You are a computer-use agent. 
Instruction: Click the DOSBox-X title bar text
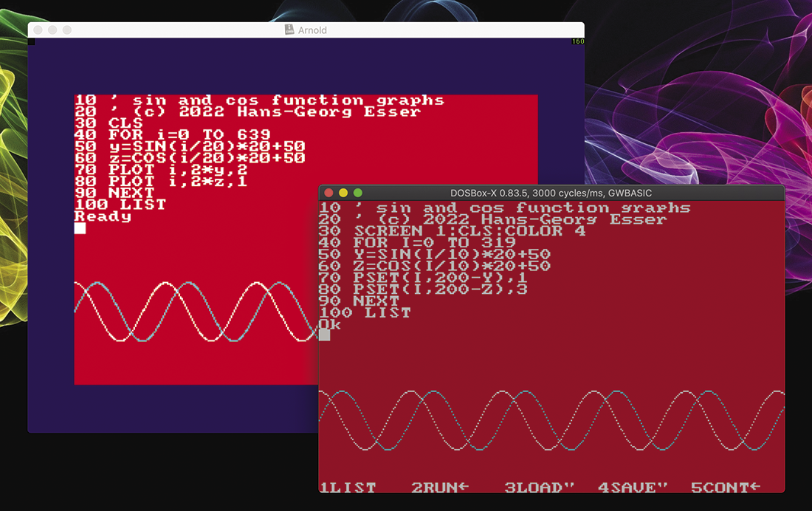point(551,193)
